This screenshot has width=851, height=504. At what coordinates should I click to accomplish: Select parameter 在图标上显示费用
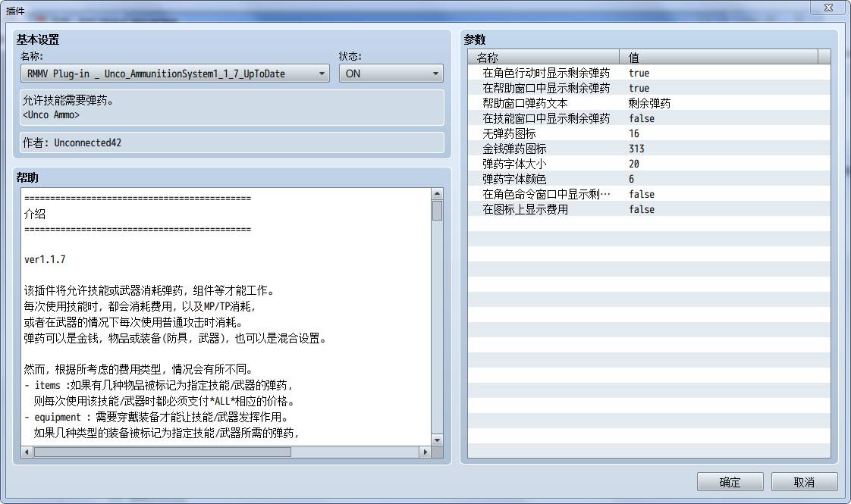525,209
